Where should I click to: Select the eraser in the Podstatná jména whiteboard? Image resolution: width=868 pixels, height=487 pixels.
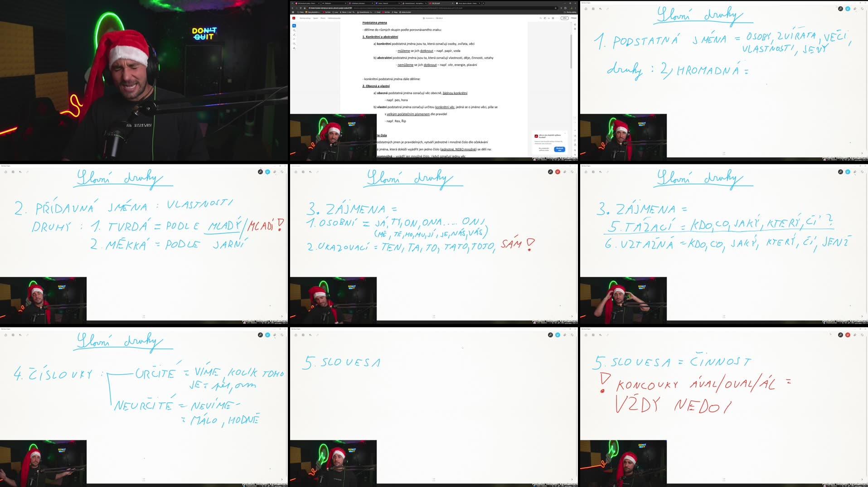point(855,9)
